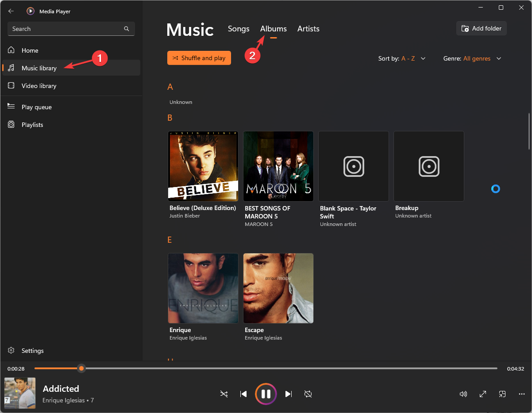Viewport: 532px width, 413px height.
Task: Click the Breakup album title text
Action: point(407,208)
